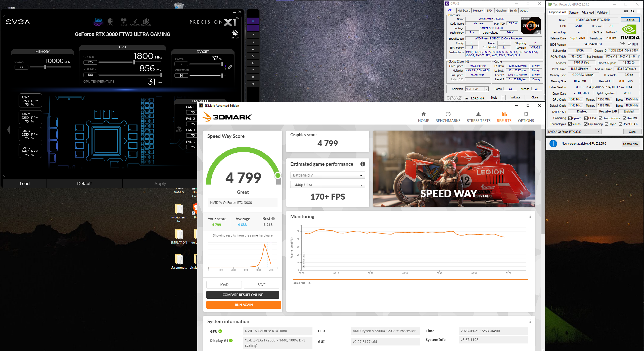Open Monitoring panel three-dot menu

[530, 216]
